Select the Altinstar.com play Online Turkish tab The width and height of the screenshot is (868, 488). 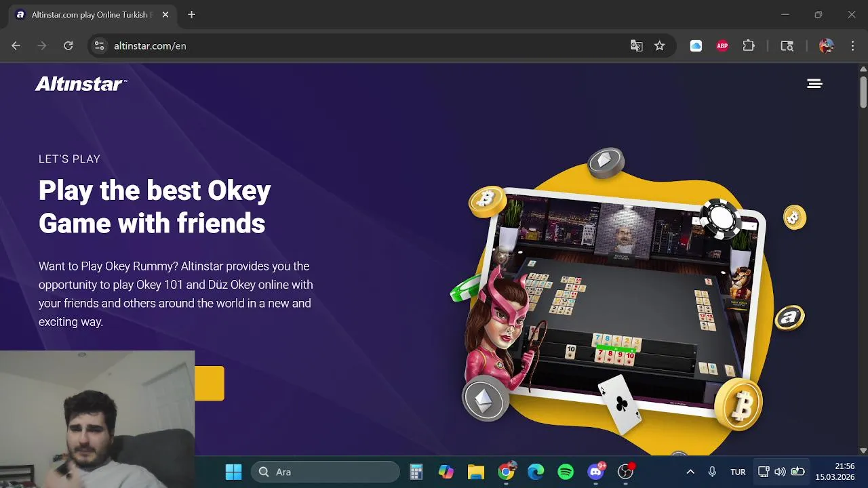[92, 14]
